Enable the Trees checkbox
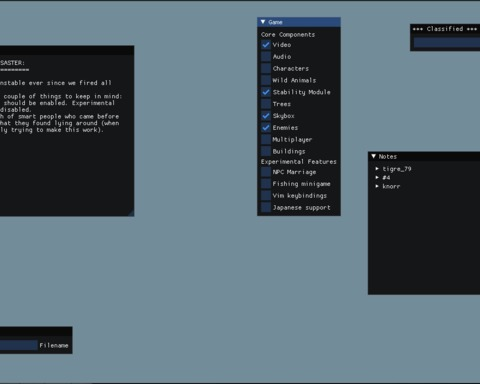The width and height of the screenshot is (480, 384). [x=266, y=104]
